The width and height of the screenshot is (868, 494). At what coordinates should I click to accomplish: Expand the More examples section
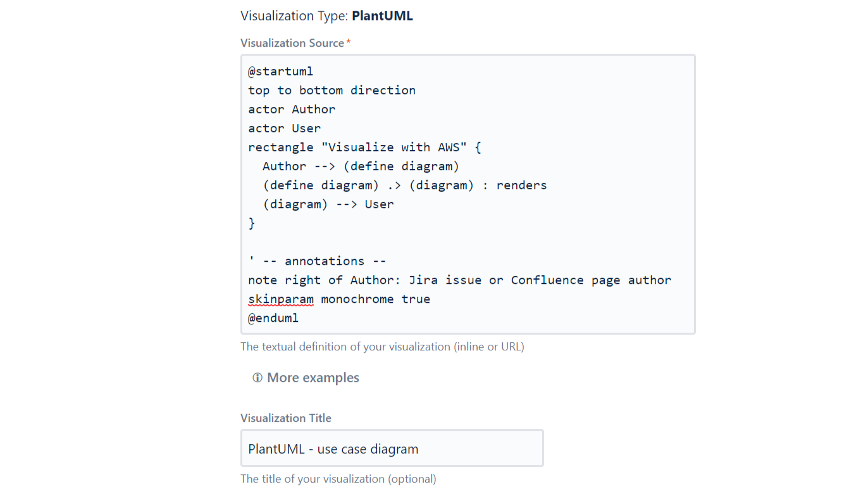pos(313,378)
